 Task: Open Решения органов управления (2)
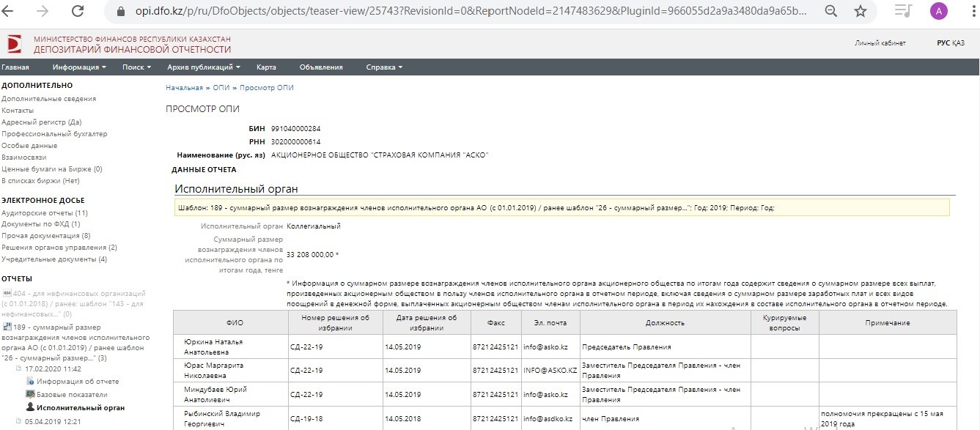[59, 248]
